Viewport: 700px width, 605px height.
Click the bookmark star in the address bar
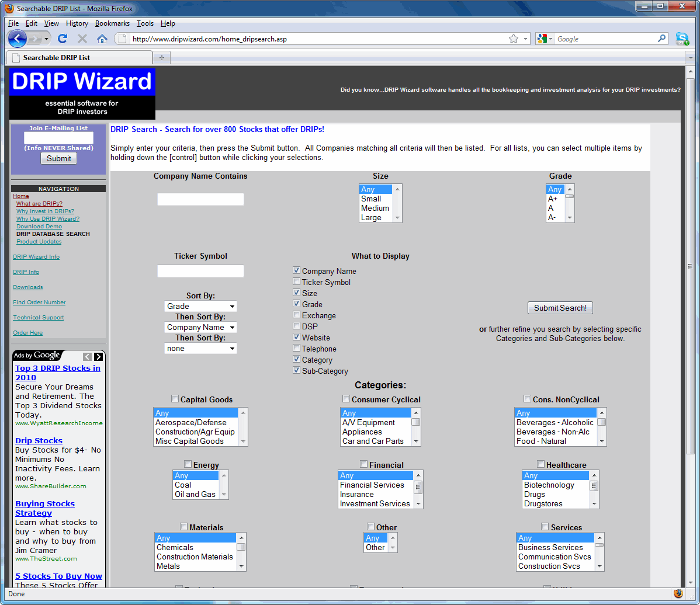(513, 39)
